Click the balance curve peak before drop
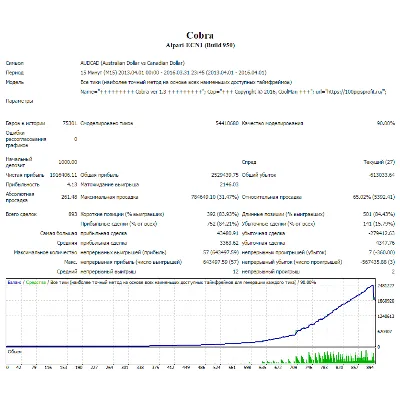Image resolution: width=400 pixels, height=400 pixels. [372, 286]
